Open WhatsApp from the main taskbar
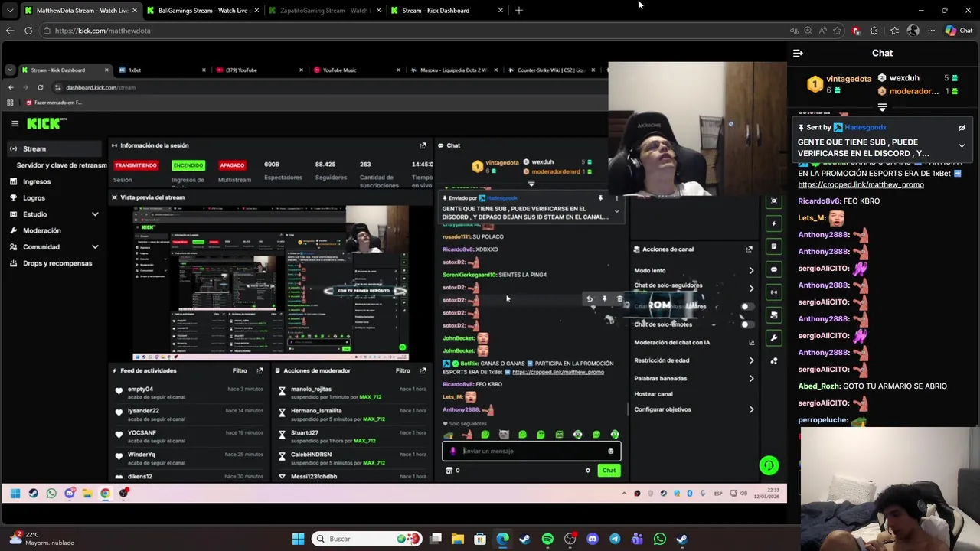 click(660, 539)
